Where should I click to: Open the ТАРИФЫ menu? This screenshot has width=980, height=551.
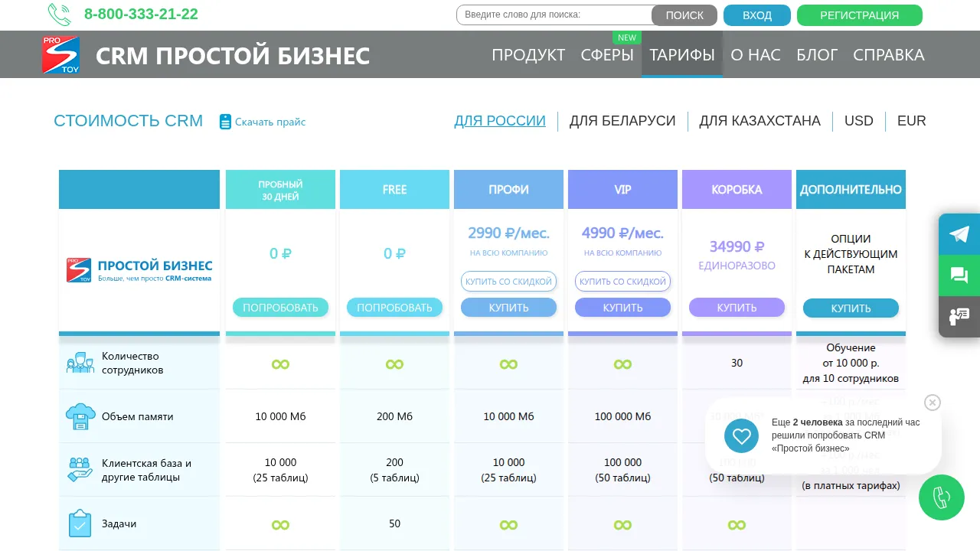(x=682, y=55)
